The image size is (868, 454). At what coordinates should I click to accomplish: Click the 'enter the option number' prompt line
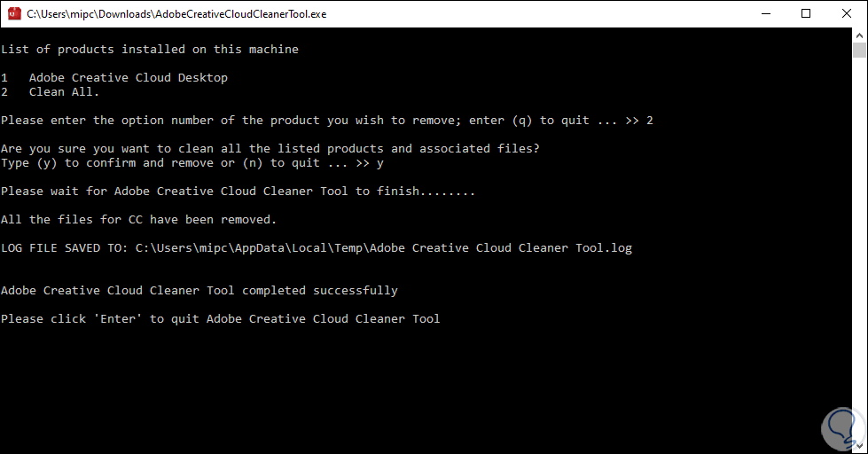(326, 121)
